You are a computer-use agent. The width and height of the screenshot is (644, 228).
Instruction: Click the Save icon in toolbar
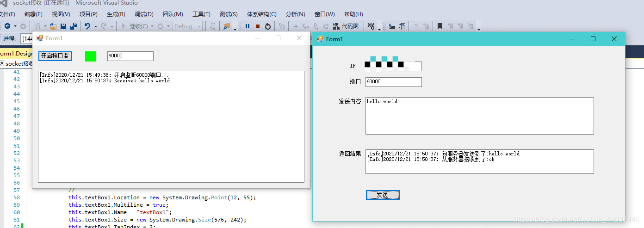click(x=63, y=26)
